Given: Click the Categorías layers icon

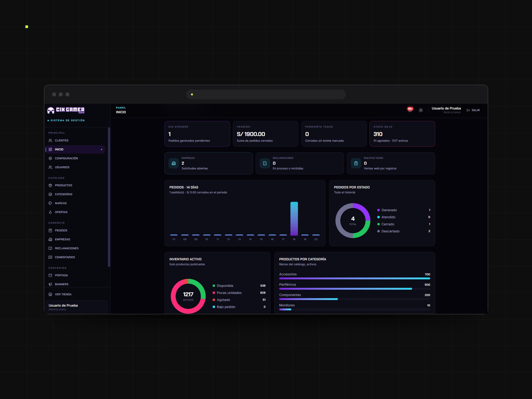Looking at the screenshot, I should 50,194.
